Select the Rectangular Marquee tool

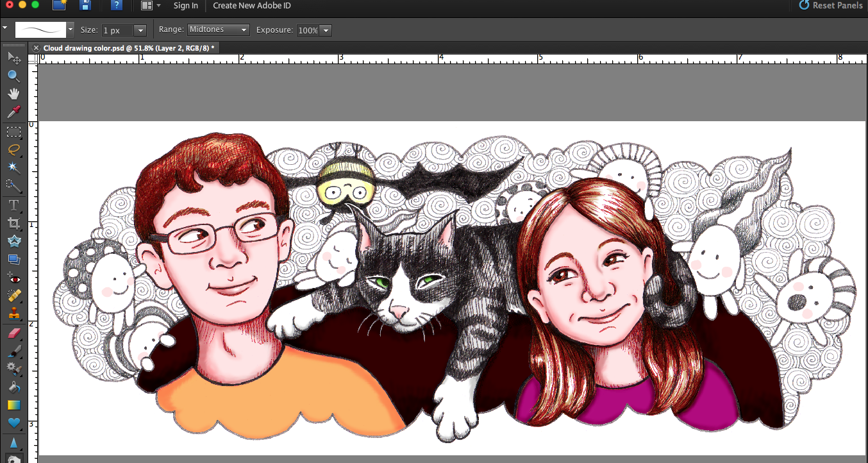pos(13,131)
